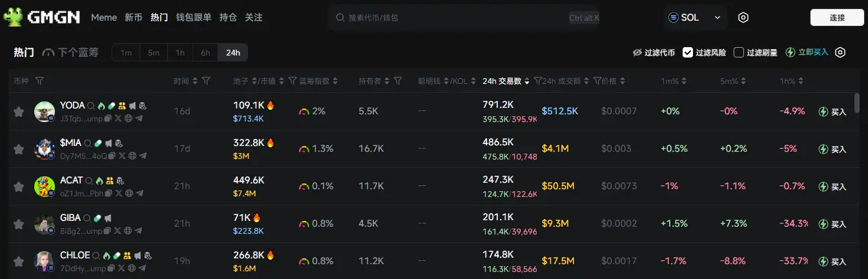Click the lightning 立即买入 quick buy
This screenshot has width=868, height=279.
(807, 52)
